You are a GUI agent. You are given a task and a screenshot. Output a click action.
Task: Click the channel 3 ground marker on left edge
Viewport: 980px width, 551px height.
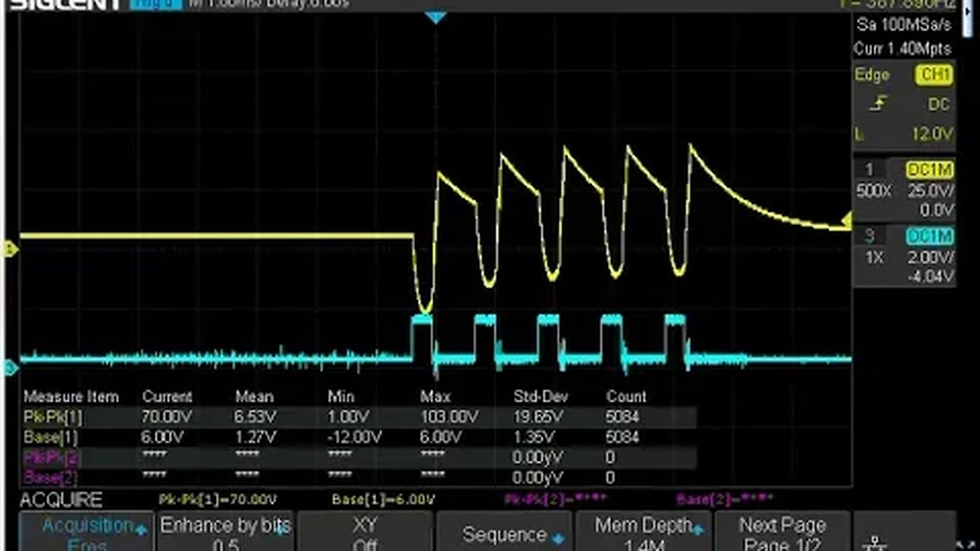(x=11, y=369)
